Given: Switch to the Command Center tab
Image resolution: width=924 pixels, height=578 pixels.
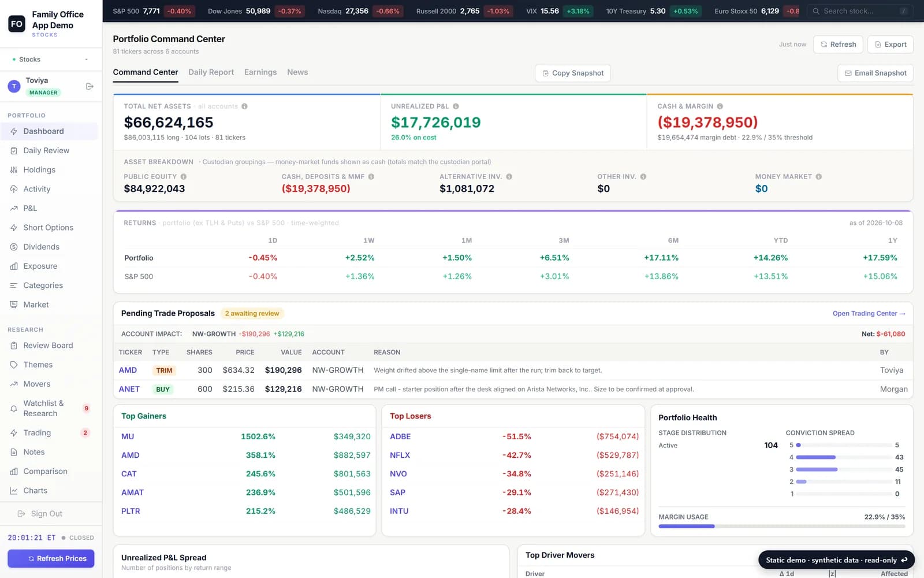Looking at the screenshot, I should [x=146, y=72].
